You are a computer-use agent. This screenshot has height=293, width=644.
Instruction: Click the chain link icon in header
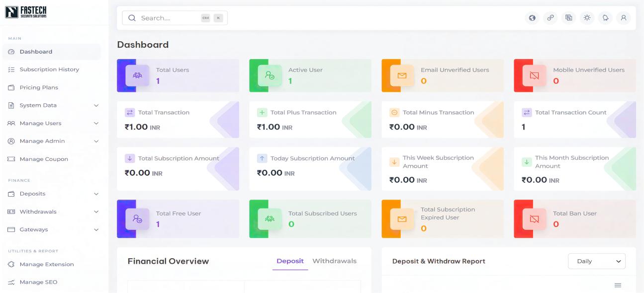[x=551, y=18]
